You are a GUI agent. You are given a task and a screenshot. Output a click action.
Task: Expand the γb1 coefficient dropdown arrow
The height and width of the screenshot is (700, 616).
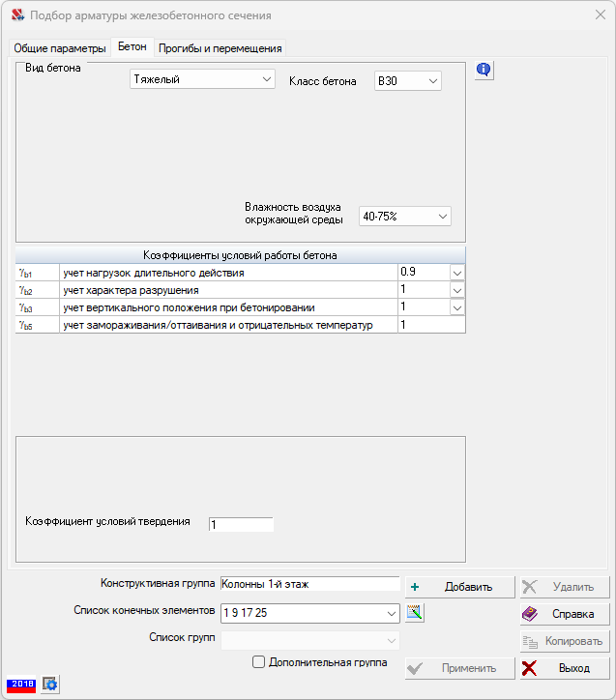click(457, 273)
